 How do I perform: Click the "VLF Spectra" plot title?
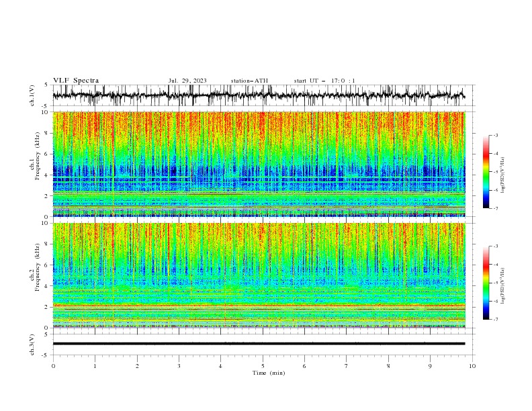[x=76, y=81]
